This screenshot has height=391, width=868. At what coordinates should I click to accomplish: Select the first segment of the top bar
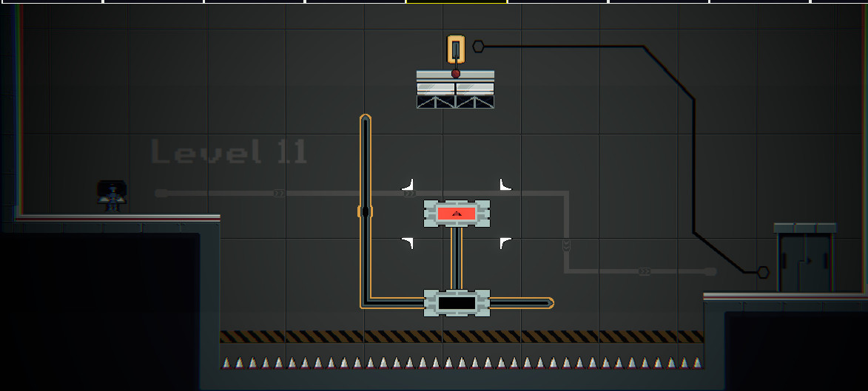coord(50,1)
